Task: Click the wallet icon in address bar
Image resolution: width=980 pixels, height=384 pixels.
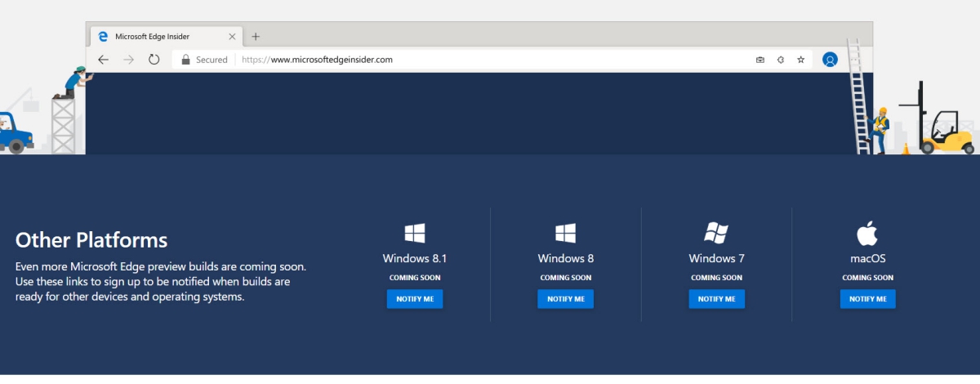Action: [760, 60]
